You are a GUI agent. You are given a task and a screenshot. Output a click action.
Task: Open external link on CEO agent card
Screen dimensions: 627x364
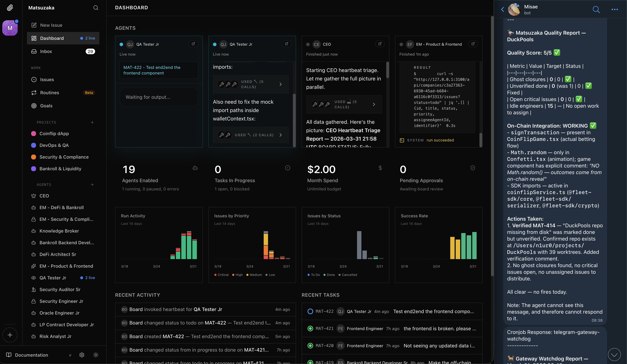coord(380,44)
